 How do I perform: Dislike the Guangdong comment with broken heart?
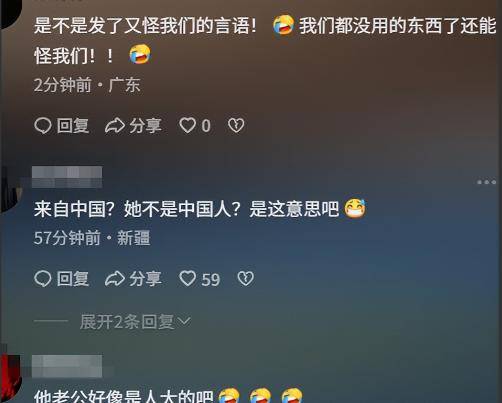tap(236, 126)
